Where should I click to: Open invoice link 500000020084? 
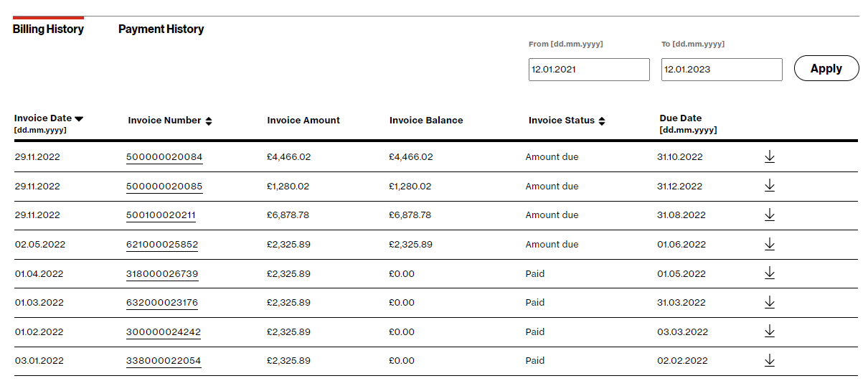click(x=164, y=157)
